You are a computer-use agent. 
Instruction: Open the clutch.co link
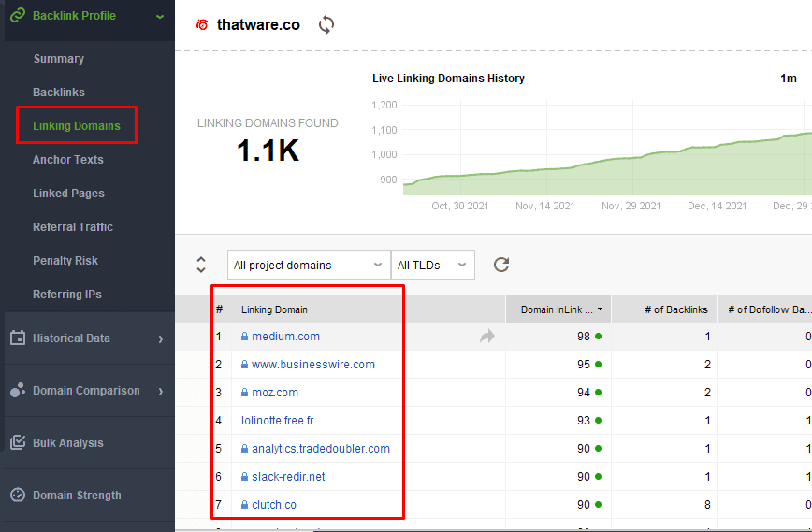pos(274,504)
